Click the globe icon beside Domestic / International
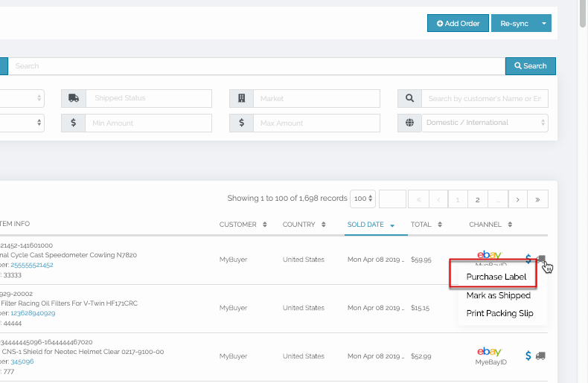This screenshot has width=588, height=383. [x=409, y=123]
